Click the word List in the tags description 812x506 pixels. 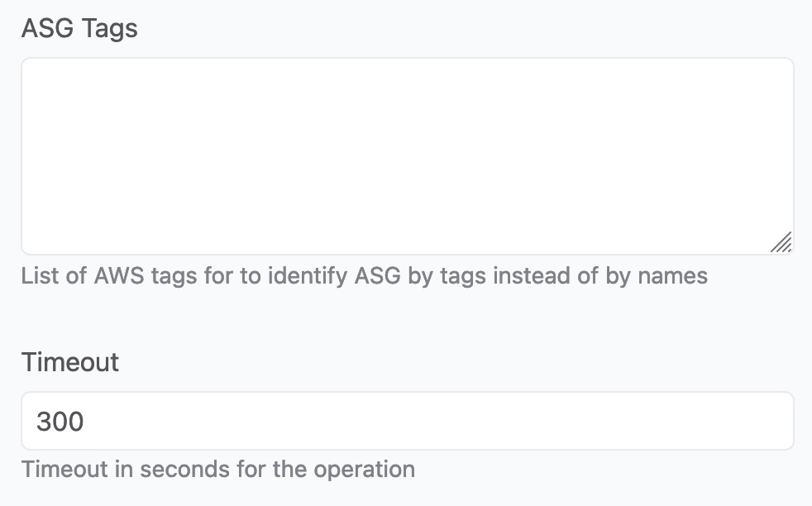40,275
